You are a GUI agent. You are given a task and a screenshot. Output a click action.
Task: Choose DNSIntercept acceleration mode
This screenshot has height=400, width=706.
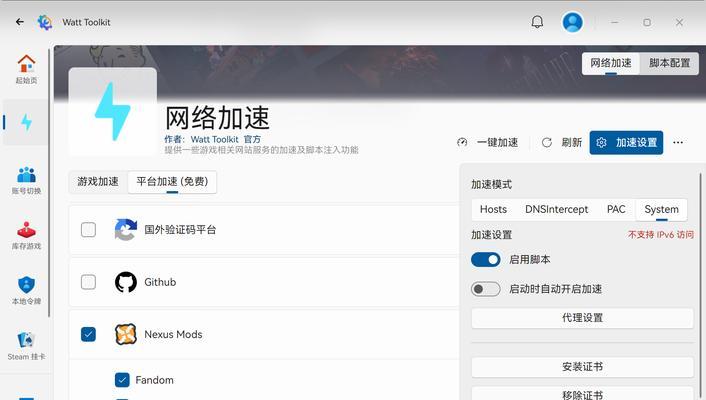coord(557,209)
